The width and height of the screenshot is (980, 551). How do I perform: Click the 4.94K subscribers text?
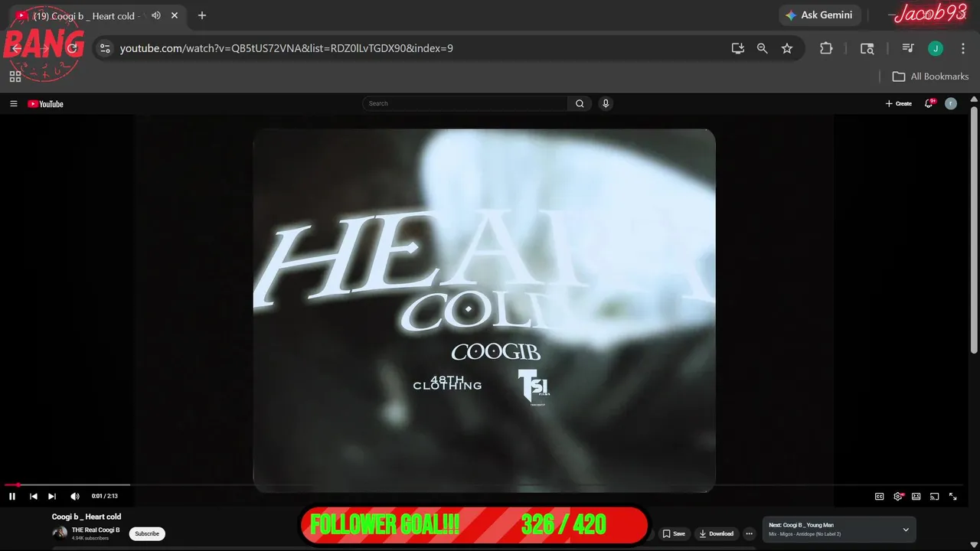click(90, 538)
